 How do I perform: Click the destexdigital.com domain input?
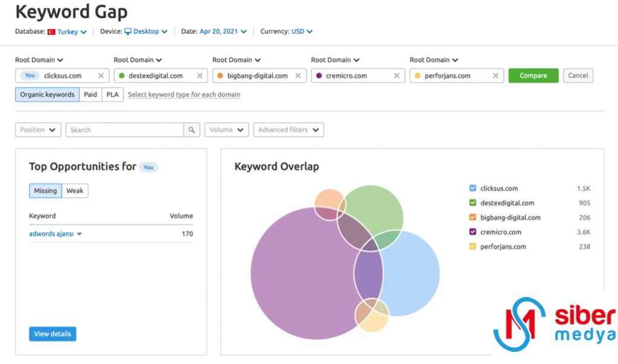tap(161, 75)
